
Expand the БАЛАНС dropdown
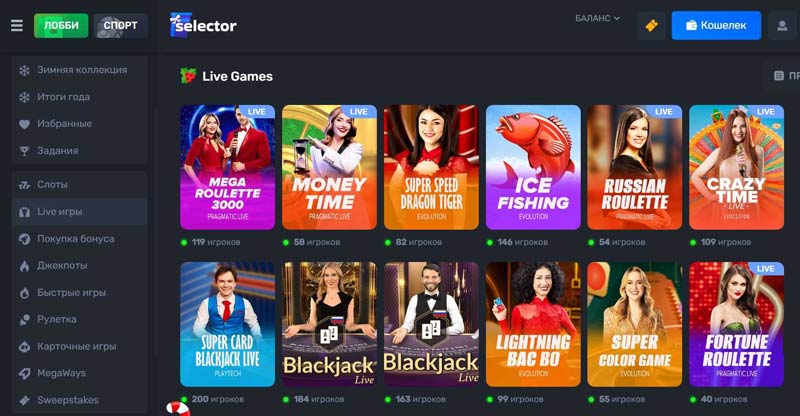coord(597,18)
